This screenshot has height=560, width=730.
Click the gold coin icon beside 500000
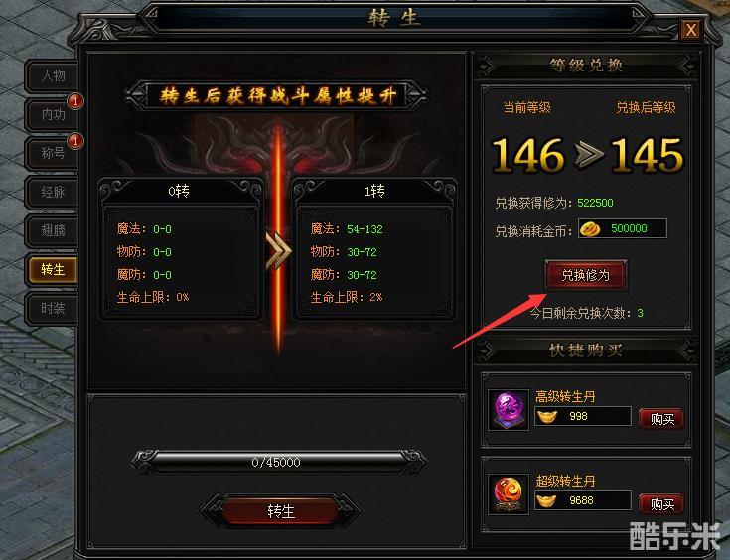(x=590, y=228)
